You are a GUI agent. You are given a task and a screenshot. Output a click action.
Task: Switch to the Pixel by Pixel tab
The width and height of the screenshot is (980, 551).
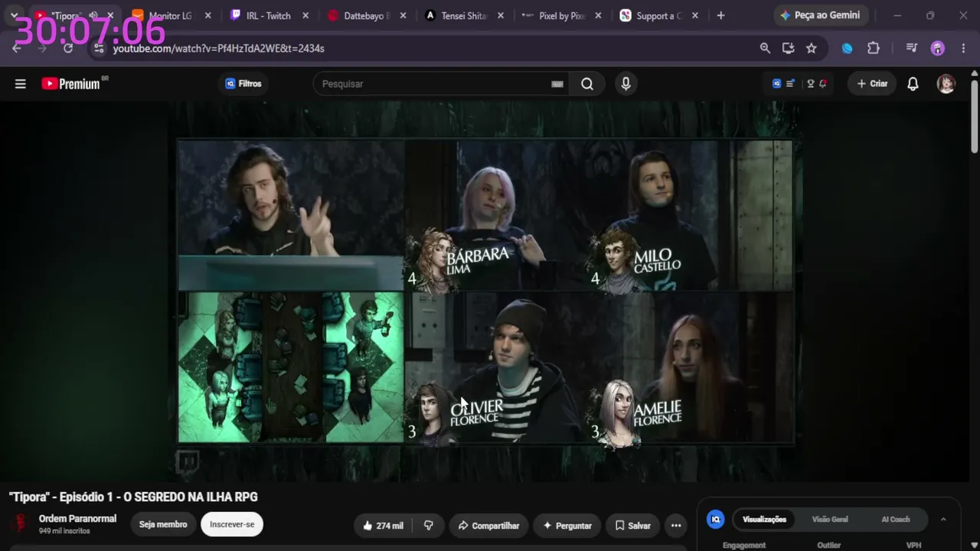[x=562, y=15]
